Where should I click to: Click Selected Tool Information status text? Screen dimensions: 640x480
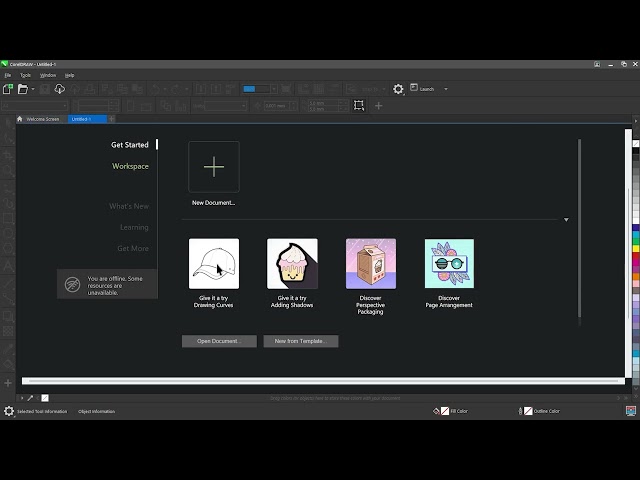tap(42, 411)
